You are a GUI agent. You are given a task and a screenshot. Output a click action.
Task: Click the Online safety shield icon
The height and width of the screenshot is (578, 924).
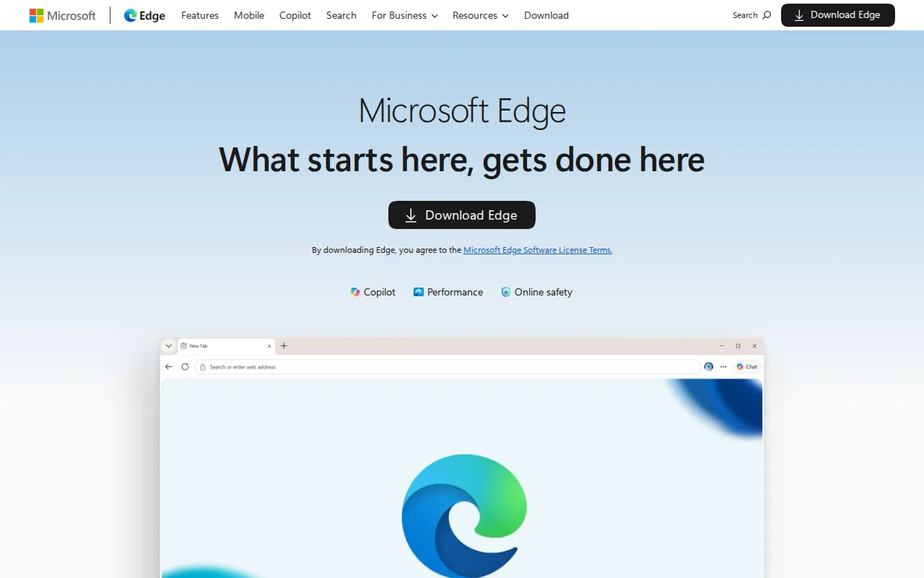(506, 292)
